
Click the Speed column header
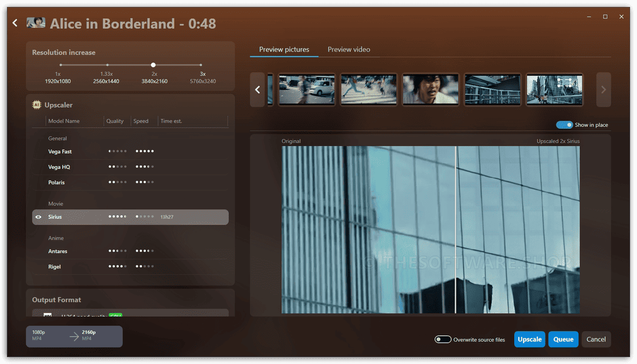tap(141, 121)
